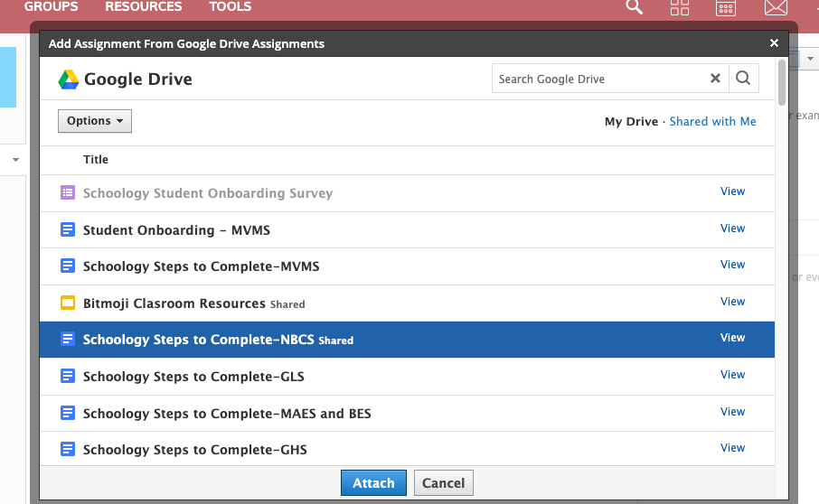Open dropdown arrow behind dialog at top right
Viewport: 819px width, 504px height.
(x=810, y=59)
